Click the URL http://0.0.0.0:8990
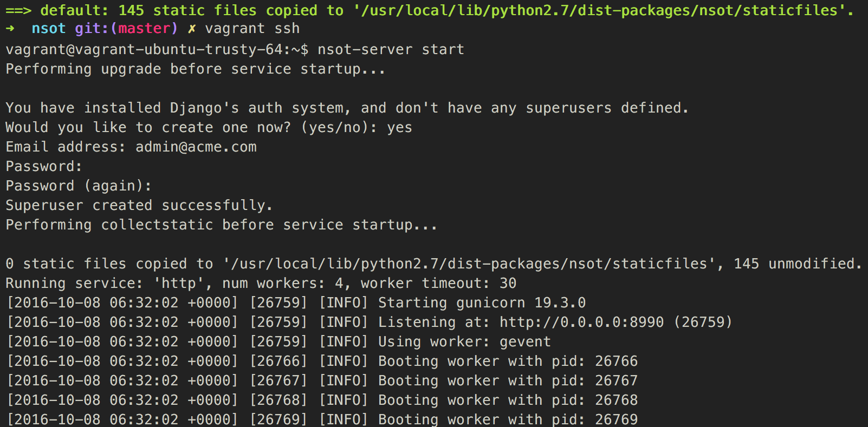Viewport: 868px width, 427px height. [581, 323]
